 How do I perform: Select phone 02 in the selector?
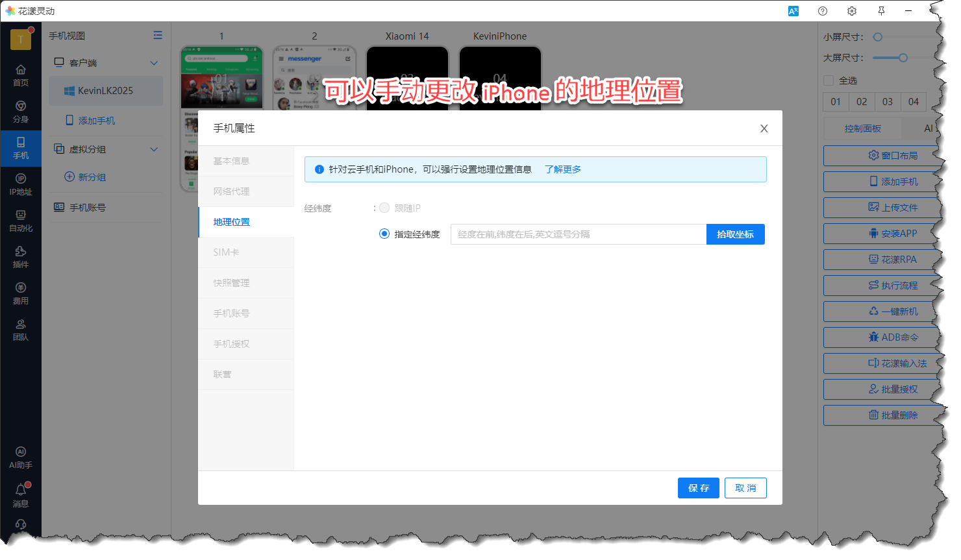[x=862, y=102]
